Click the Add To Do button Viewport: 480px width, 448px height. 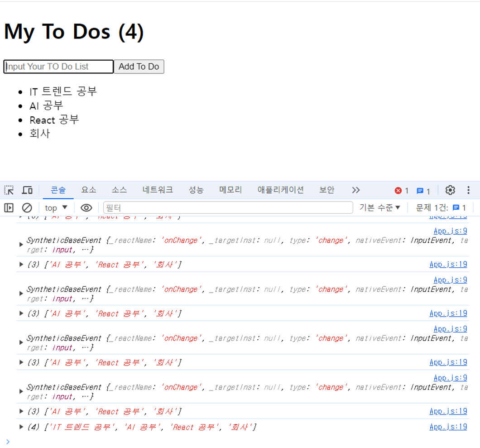(139, 67)
